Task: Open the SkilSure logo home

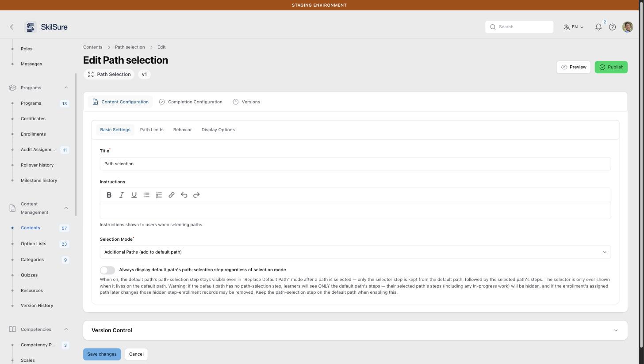Action: (x=46, y=27)
